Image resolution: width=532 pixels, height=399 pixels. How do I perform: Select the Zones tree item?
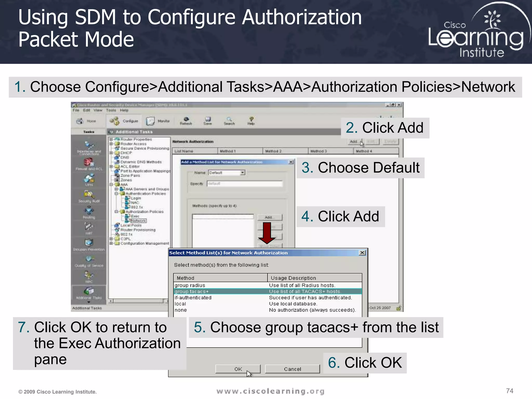[x=126, y=180]
